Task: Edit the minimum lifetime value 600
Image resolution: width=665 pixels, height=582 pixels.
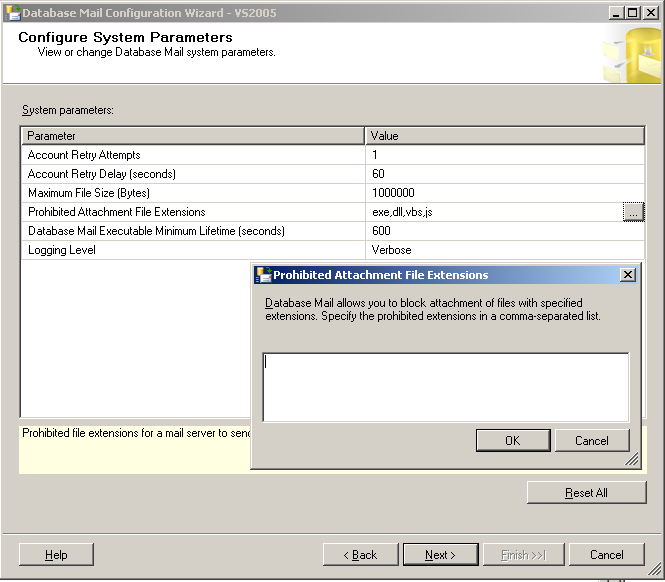Action: (x=505, y=231)
